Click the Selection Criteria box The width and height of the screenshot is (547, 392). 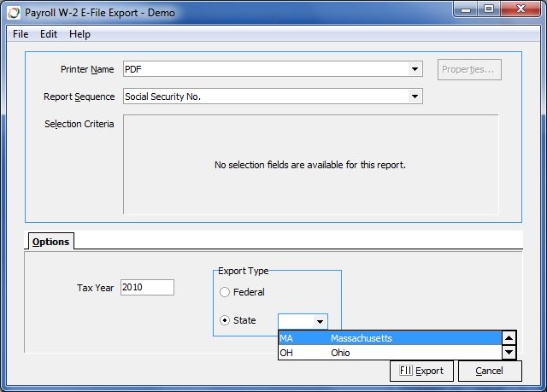310,164
